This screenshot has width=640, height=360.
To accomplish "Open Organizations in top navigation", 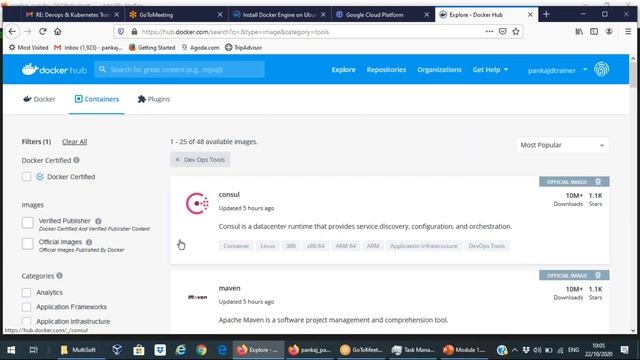I will [x=439, y=69].
